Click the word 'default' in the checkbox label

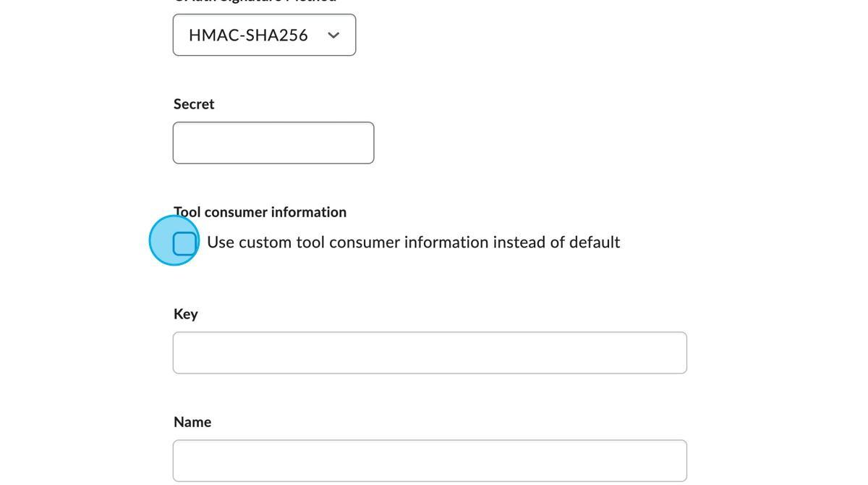point(594,242)
